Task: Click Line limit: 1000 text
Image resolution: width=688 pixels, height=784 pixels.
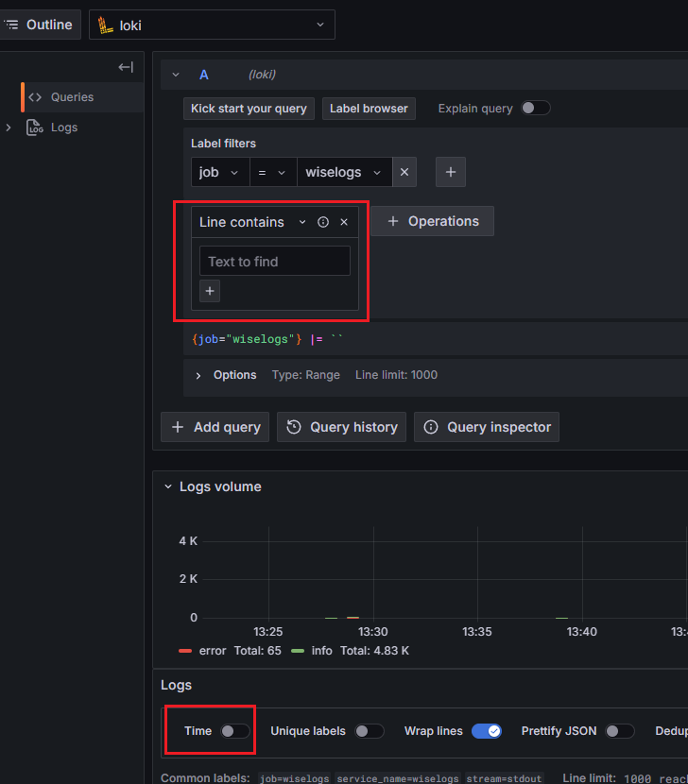Action: tap(396, 375)
